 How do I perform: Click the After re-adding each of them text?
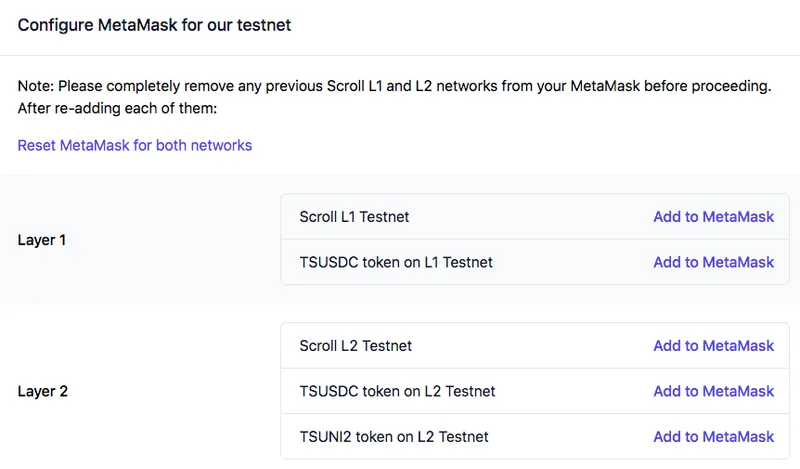(117, 108)
